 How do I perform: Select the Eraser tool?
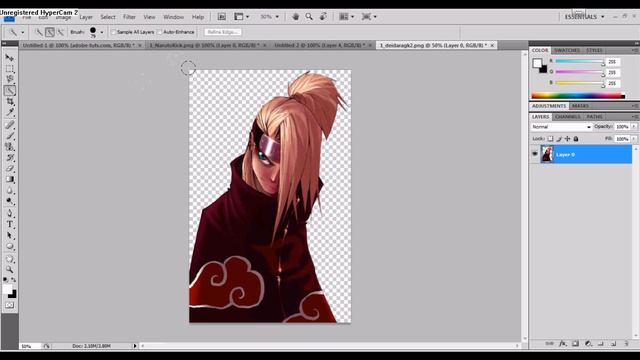point(9,168)
